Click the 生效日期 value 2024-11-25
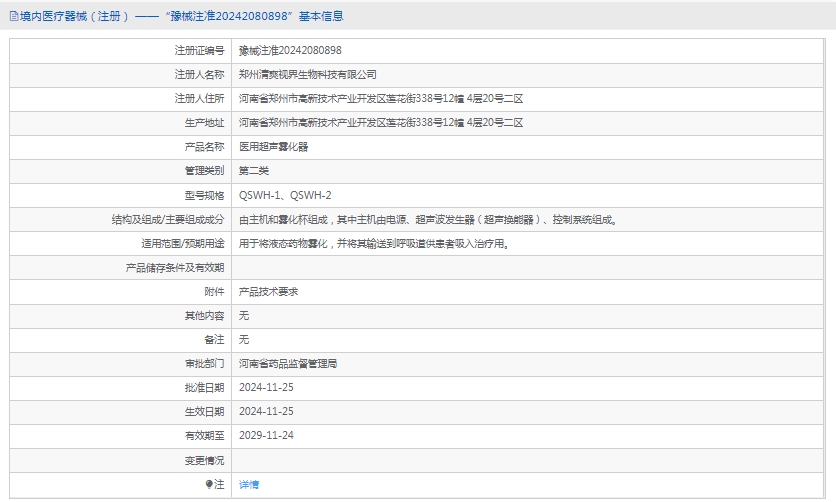The height and width of the screenshot is (502, 836). click(x=266, y=412)
